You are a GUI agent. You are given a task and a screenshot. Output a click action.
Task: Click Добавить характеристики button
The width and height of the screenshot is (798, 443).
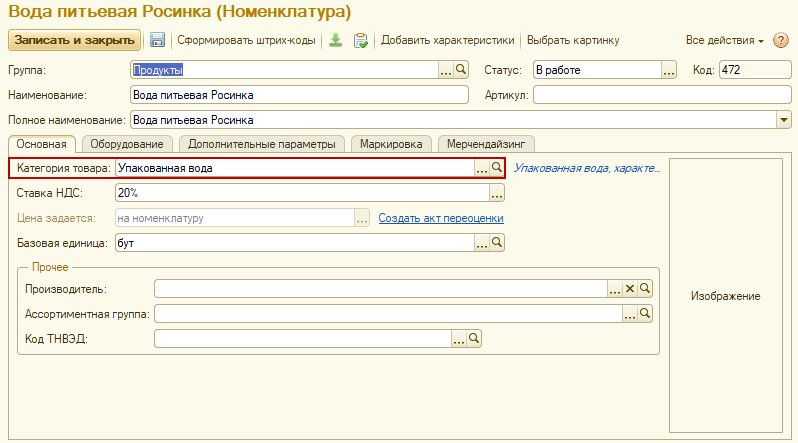click(x=447, y=40)
